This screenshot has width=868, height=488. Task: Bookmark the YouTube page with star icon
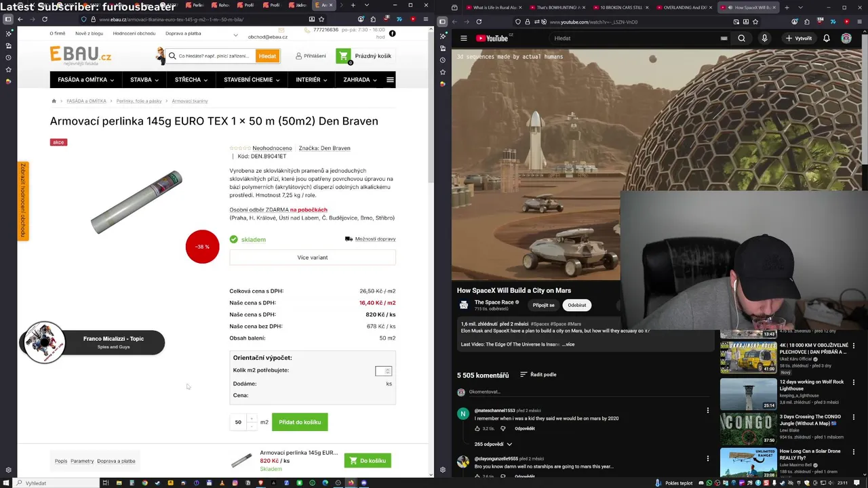point(755,22)
